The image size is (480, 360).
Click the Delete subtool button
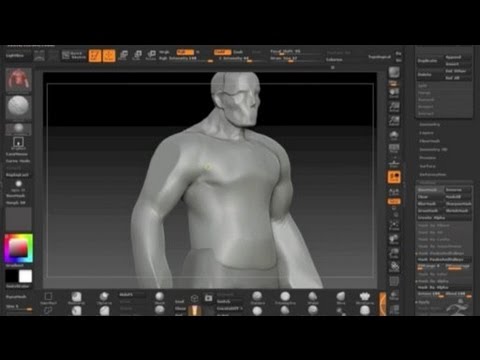tap(429, 75)
